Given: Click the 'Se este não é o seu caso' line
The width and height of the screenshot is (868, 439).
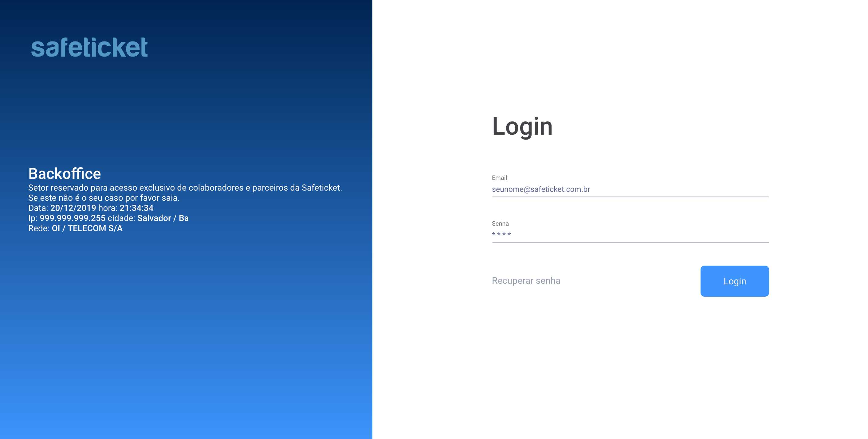Looking at the screenshot, I should [104, 198].
